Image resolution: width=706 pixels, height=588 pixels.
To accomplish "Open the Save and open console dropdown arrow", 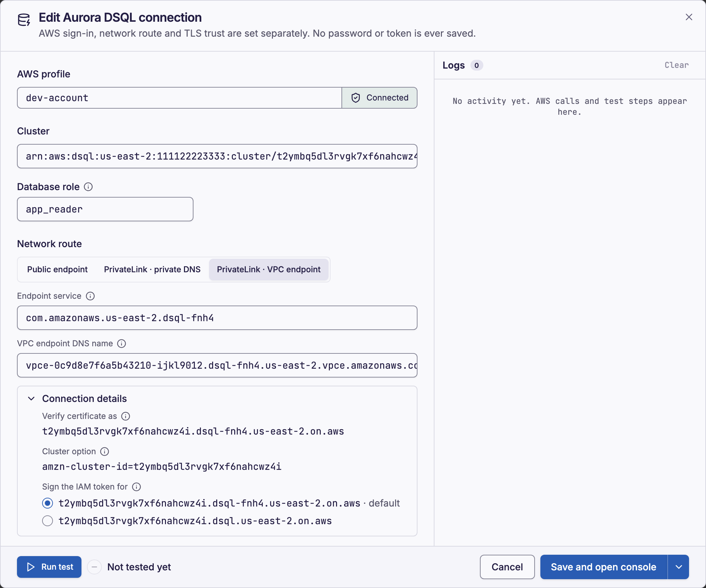I will [679, 567].
